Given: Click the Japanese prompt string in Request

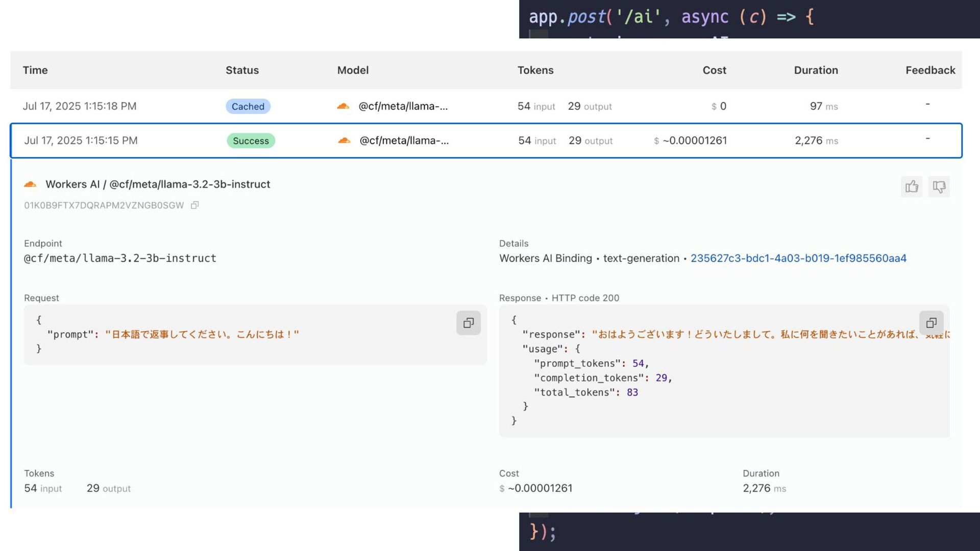Looking at the screenshot, I should coord(202,334).
